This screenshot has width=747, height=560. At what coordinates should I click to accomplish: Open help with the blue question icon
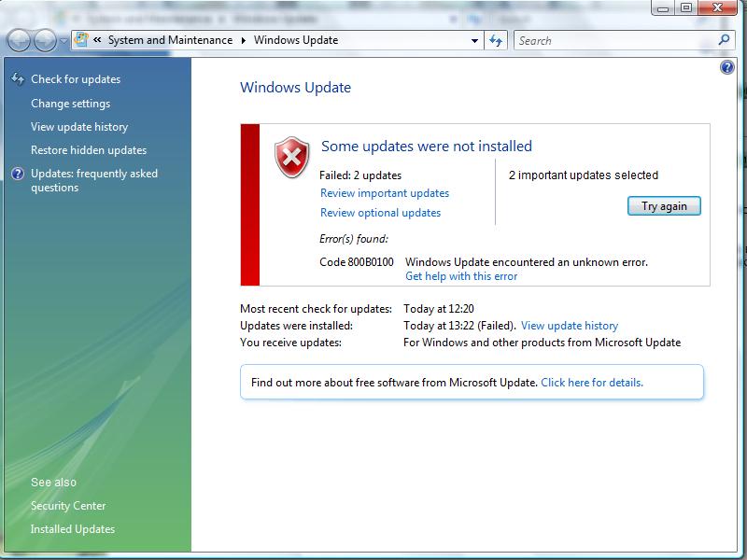point(727,67)
